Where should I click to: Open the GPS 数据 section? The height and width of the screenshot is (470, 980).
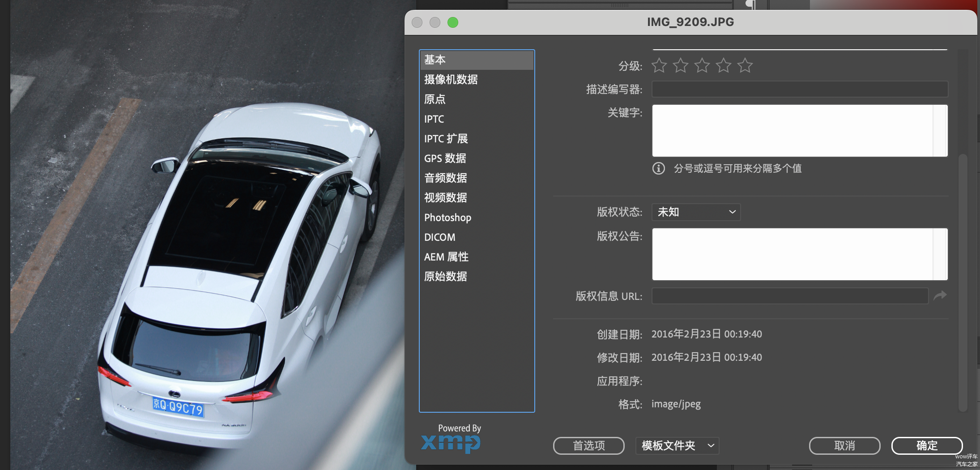point(445,158)
